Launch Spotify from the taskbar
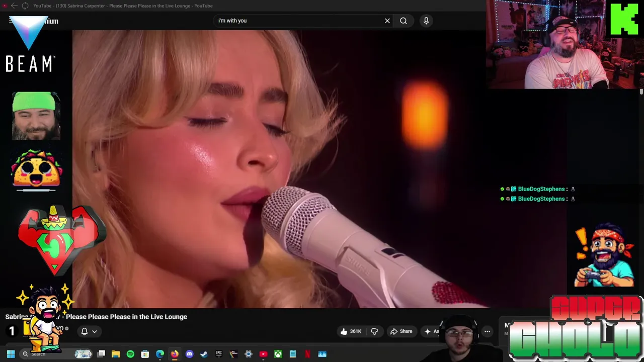Viewport: 644px width, 362px height. (130, 354)
